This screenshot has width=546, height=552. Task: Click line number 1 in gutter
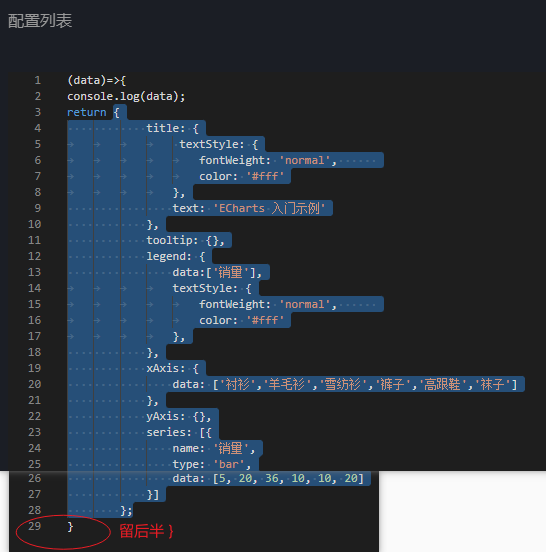click(38, 80)
